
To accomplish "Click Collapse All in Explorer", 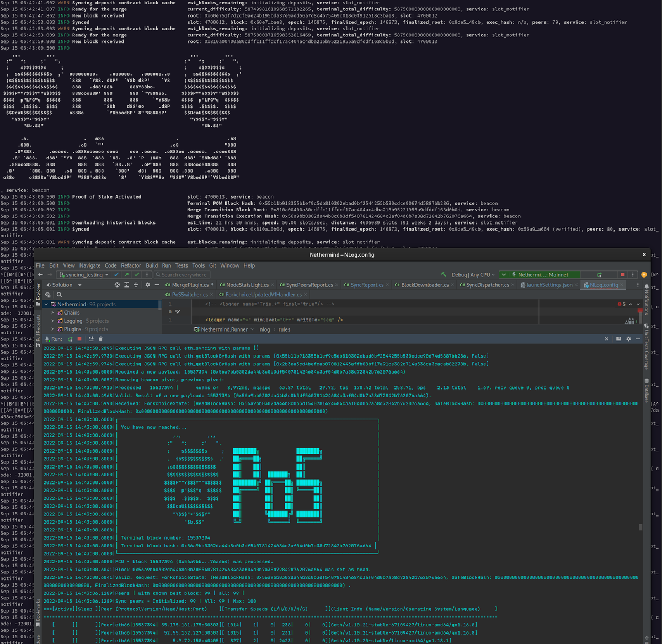I will [136, 285].
